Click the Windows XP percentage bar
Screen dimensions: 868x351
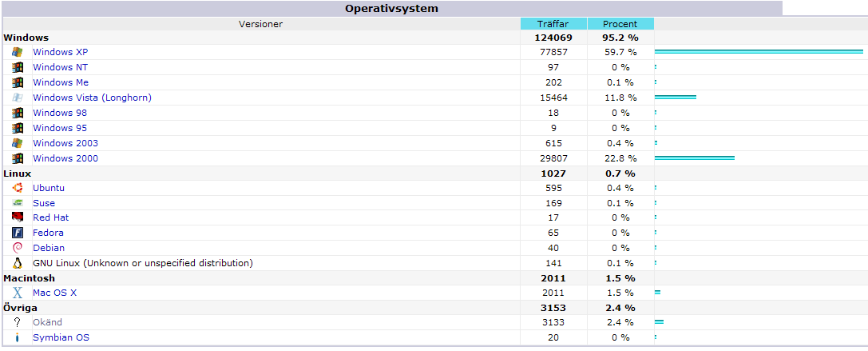[759, 51]
